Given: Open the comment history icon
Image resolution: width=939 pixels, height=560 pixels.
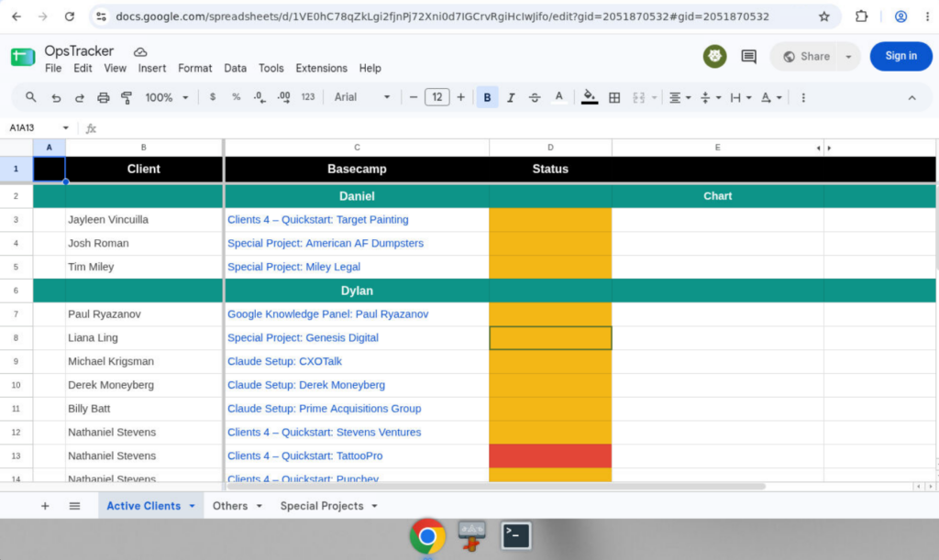Looking at the screenshot, I should point(748,56).
